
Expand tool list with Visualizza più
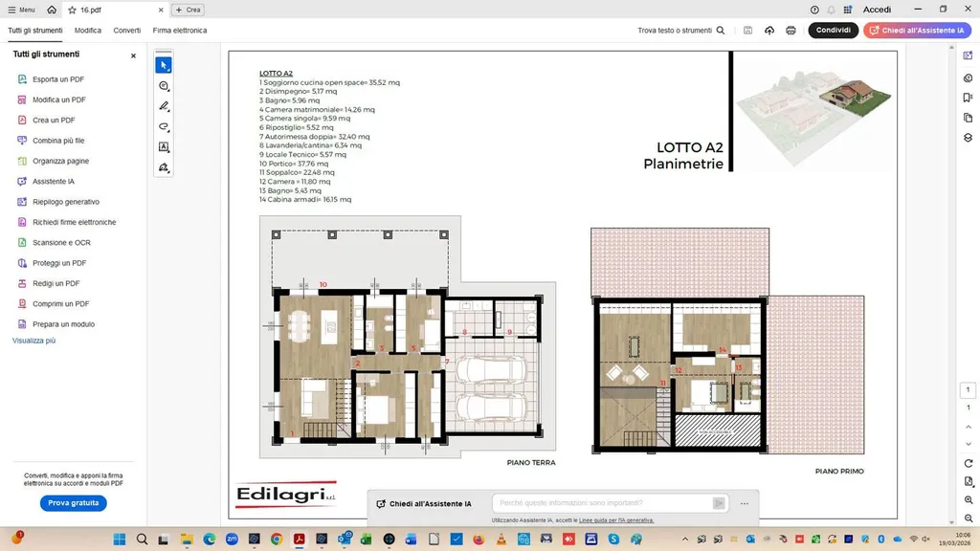click(33, 341)
